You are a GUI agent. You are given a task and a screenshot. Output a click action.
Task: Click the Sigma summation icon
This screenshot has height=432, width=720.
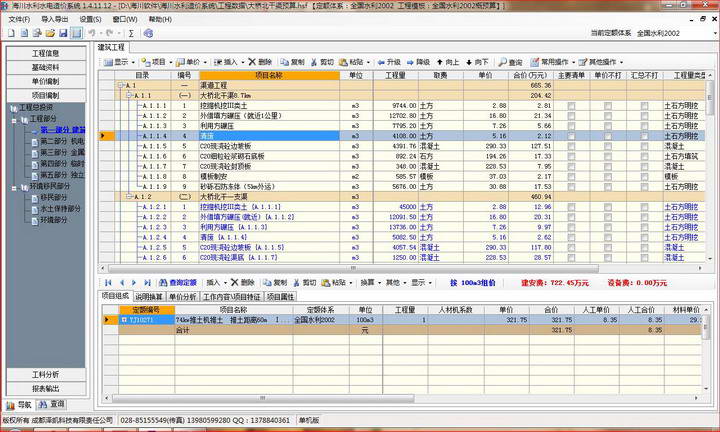click(x=131, y=33)
